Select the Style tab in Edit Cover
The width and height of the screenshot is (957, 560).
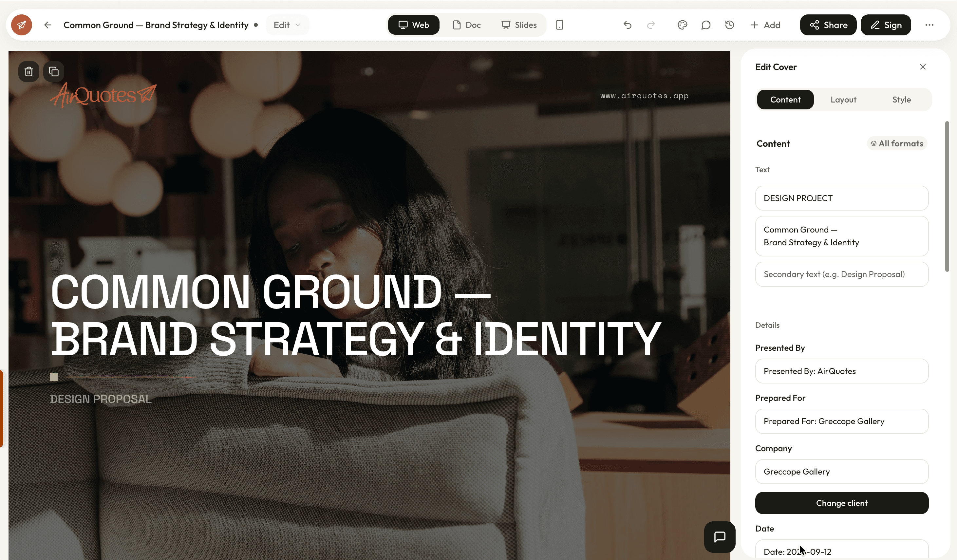click(x=902, y=100)
